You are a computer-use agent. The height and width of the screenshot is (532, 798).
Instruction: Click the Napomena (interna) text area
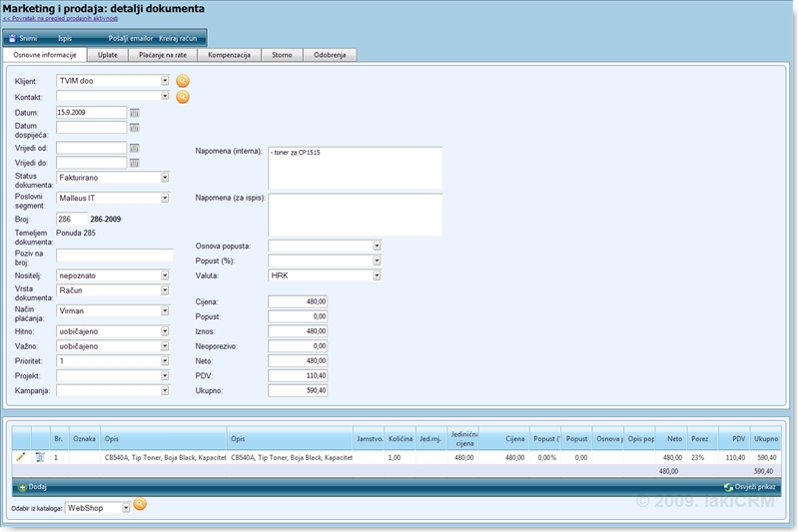[355, 168]
